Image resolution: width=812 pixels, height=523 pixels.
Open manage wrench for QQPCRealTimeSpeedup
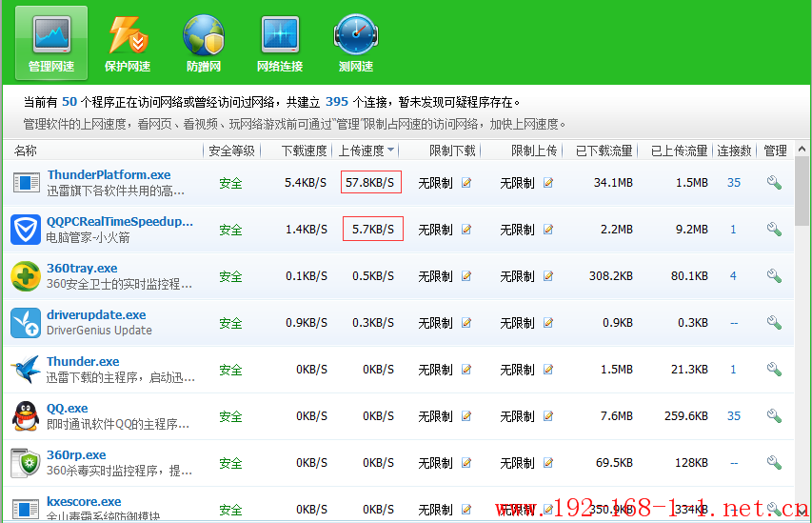click(x=774, y=229)
